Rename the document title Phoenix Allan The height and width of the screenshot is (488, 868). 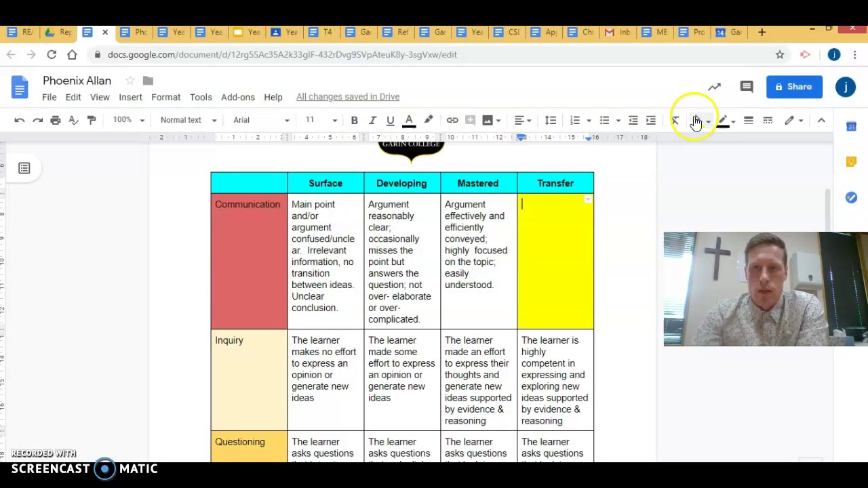[77, 81]
